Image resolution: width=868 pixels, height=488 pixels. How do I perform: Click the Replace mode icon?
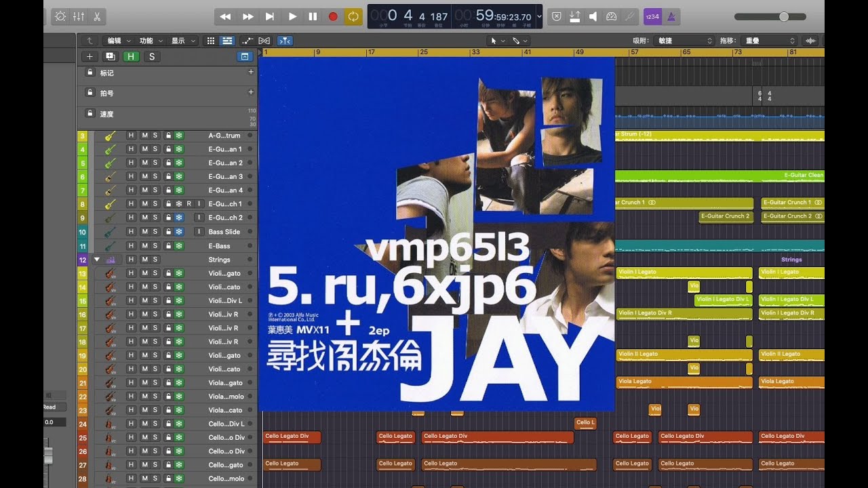tap(557, 16)
